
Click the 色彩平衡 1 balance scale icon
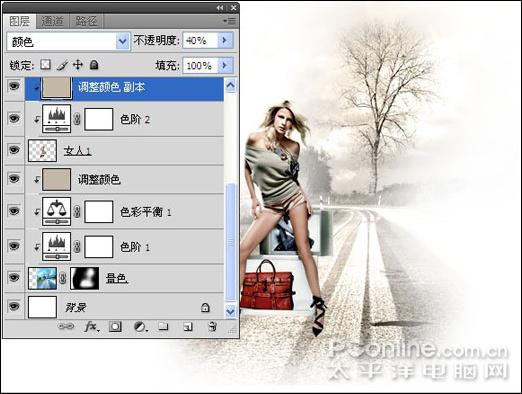[57, 211]
